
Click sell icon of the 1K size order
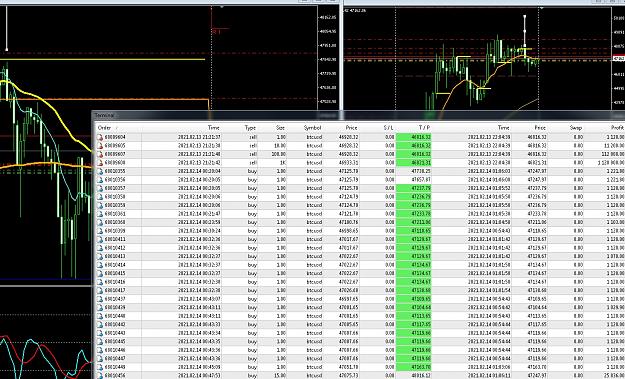(100, 163)
